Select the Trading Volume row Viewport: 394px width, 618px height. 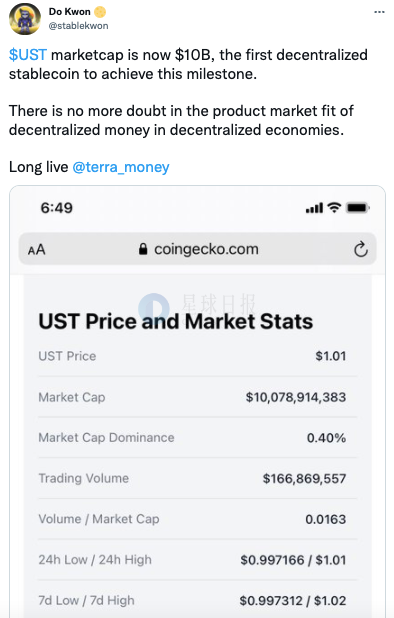197,478
